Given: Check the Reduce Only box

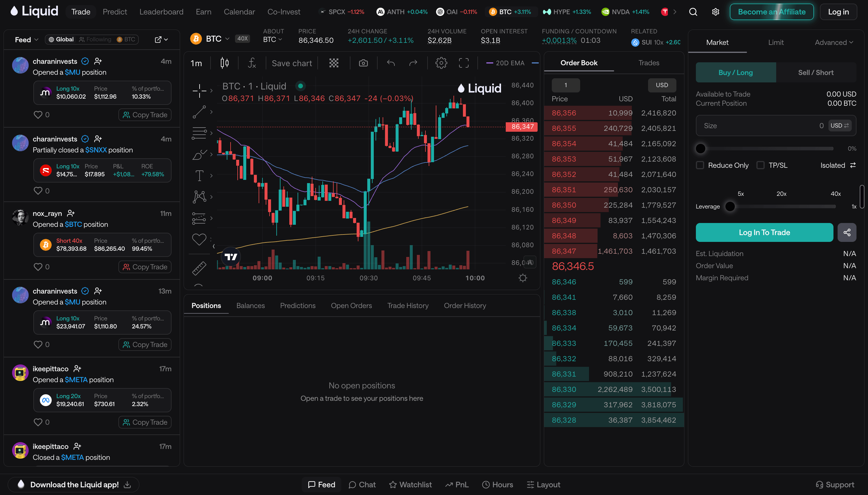Looking at the screenshot, I should [x=700, y=165].
